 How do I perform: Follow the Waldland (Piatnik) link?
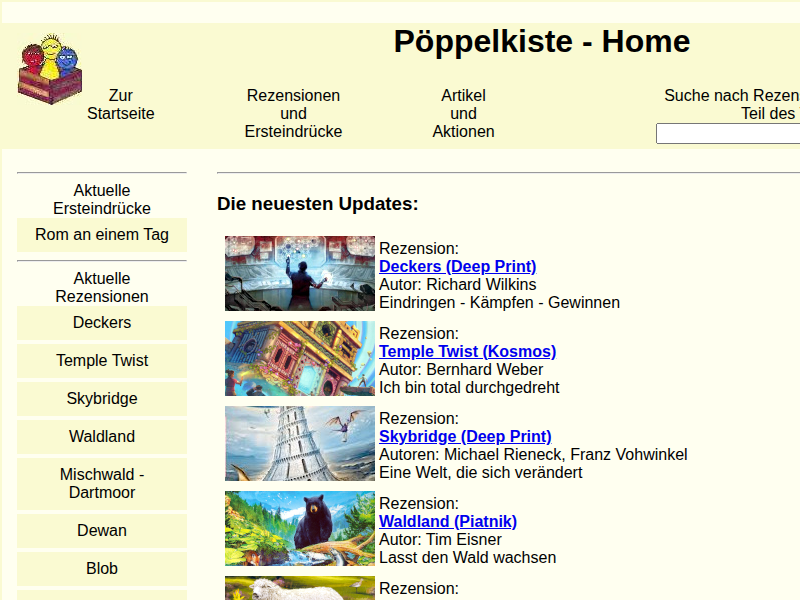447,521
